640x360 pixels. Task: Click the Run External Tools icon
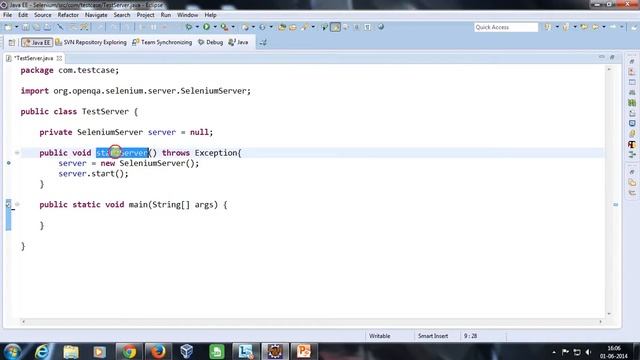click(x=224, y=27)
